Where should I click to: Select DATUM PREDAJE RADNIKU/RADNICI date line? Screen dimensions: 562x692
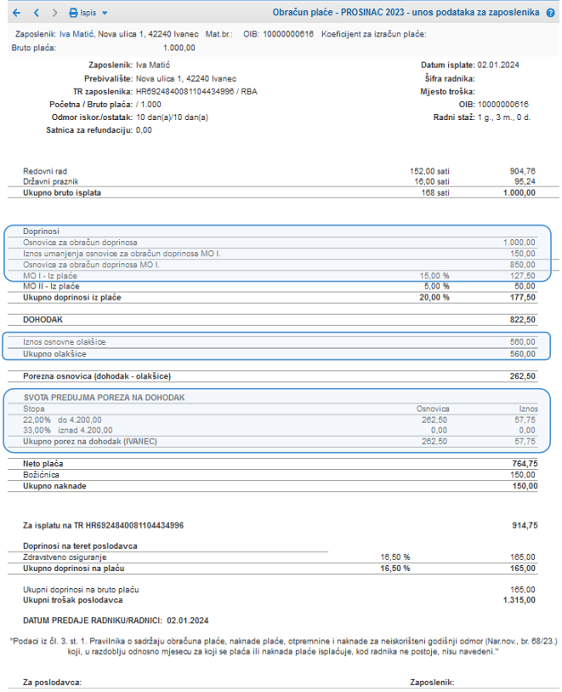pyautogui.click(x=116, y=621)
